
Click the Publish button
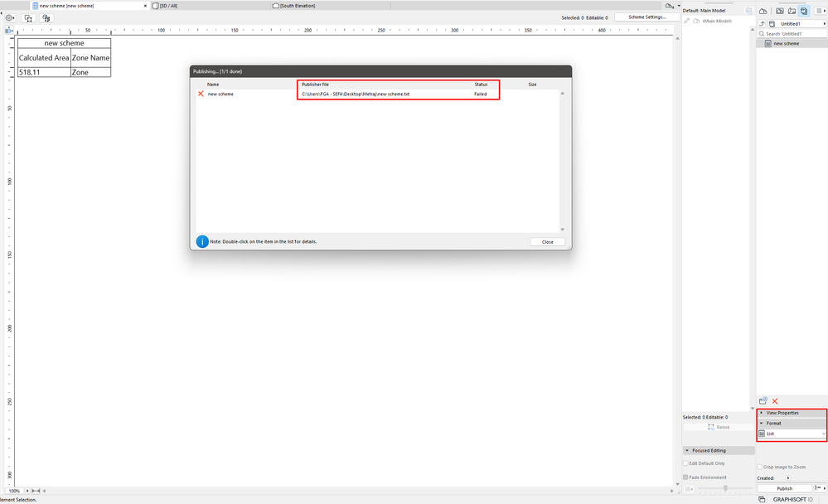point(784,489)
